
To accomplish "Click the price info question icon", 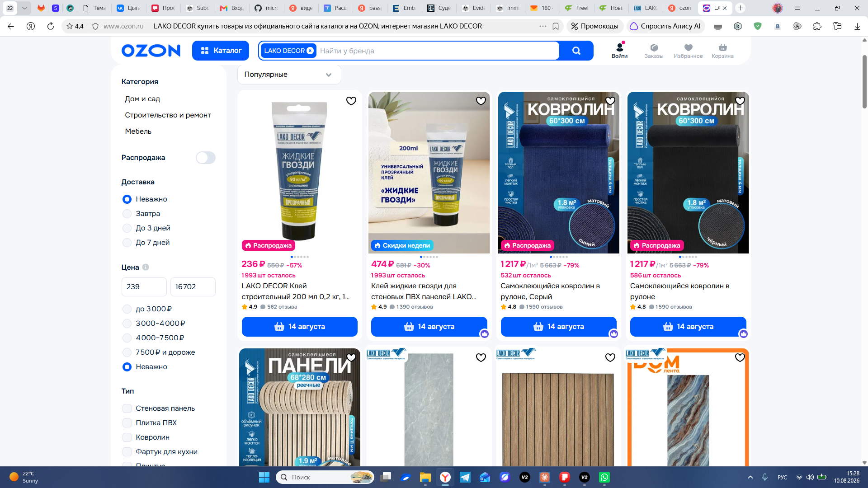I will pos(146,267).
